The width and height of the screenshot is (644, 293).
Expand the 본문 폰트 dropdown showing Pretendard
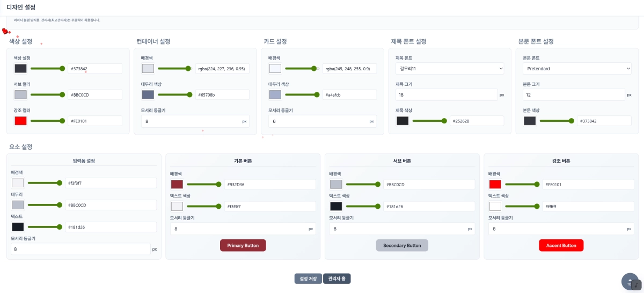(x=577, y=69)
